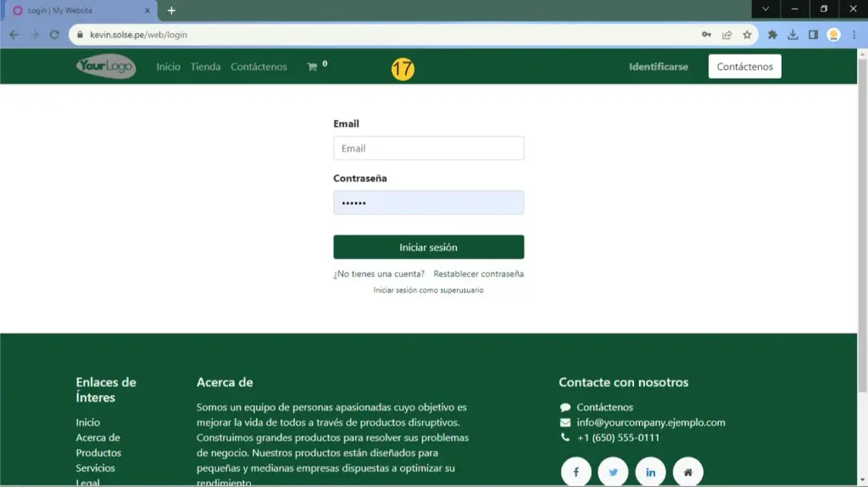Click the home icon in footer
868x487 pixels.
click(687, 472)
